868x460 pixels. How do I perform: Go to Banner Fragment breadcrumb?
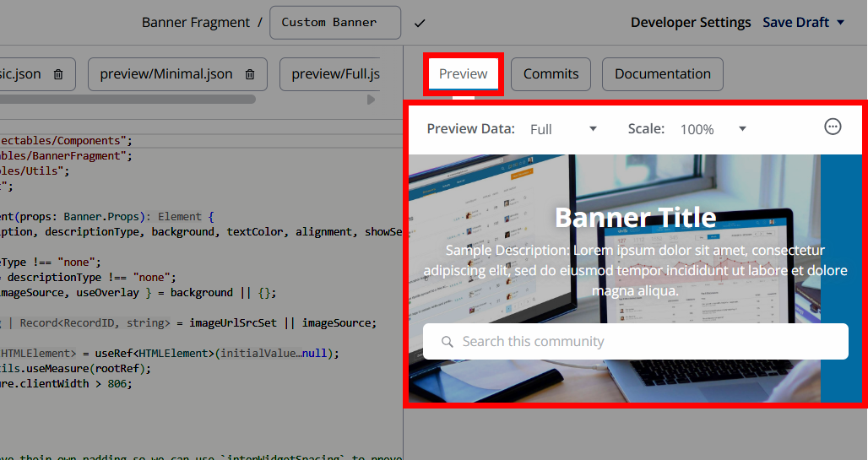click(x=195, y=23)
